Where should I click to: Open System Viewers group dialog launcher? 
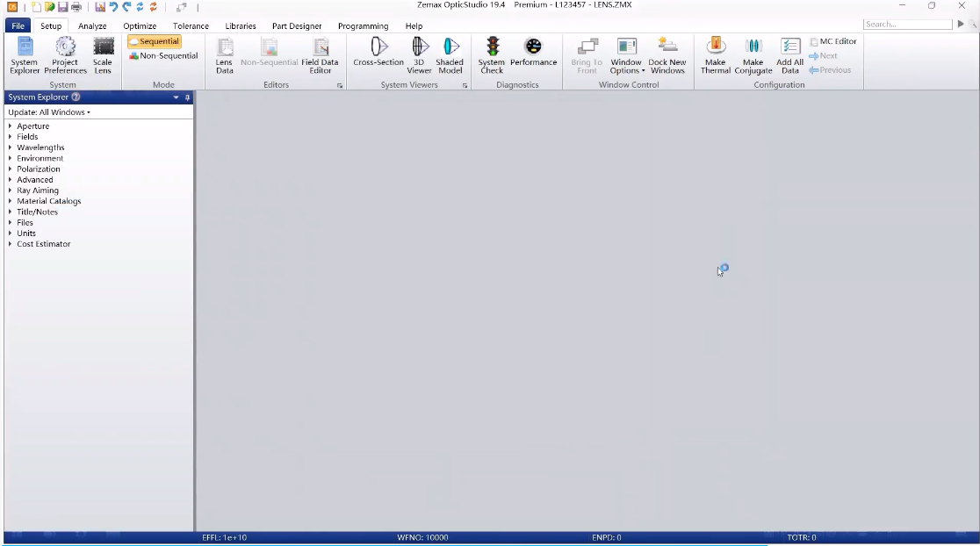465,85
